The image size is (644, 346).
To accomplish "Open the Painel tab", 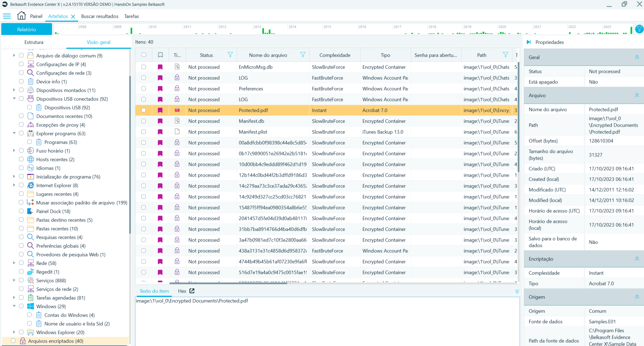I will pos(36,16).
